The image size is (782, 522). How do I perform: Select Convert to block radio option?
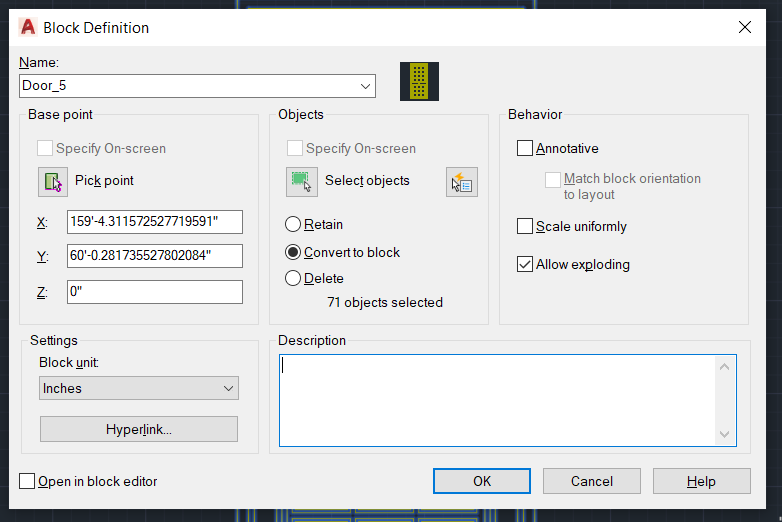tap(293, 252)
